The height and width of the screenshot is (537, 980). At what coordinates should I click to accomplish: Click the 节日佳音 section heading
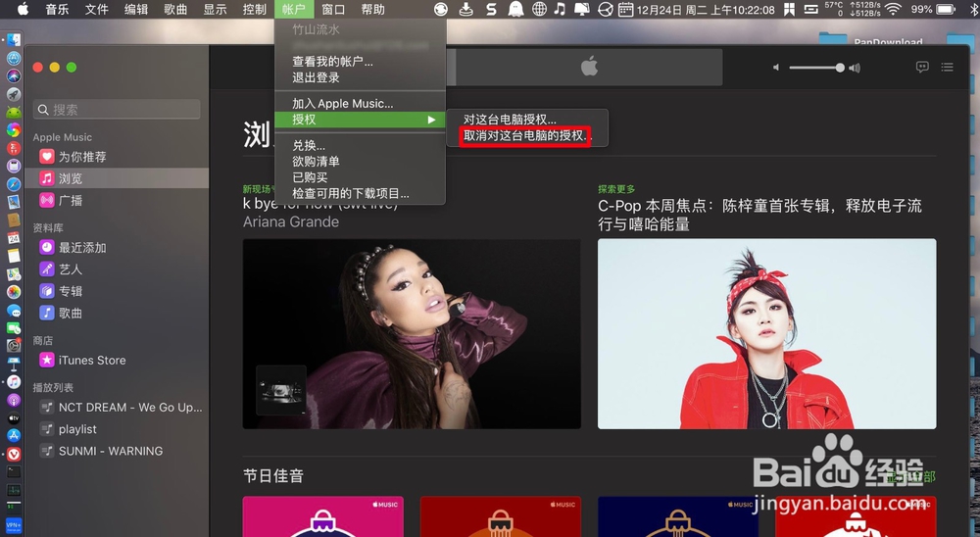point(273,475)
